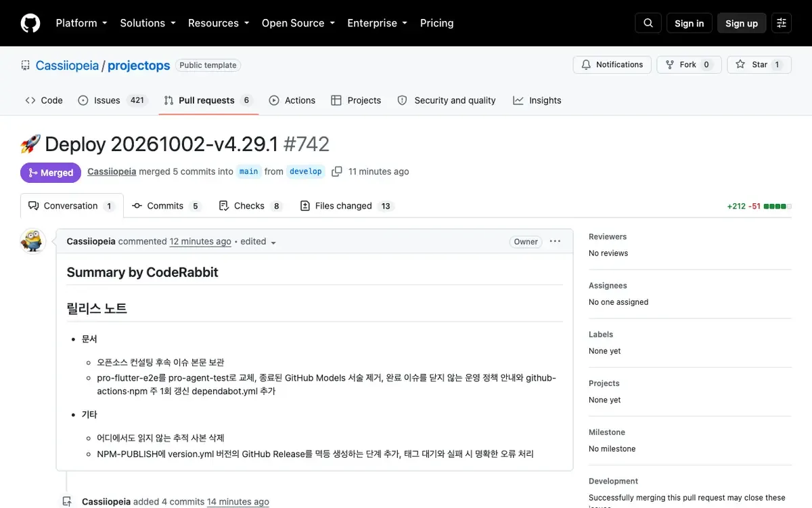Open the projectops repository link
812x508 pixels.
[139, 66]
